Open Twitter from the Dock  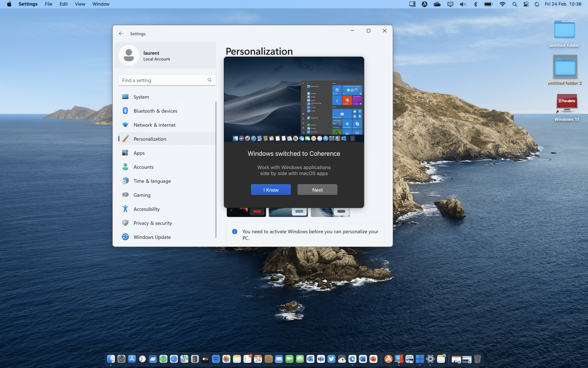click(331, 359)
